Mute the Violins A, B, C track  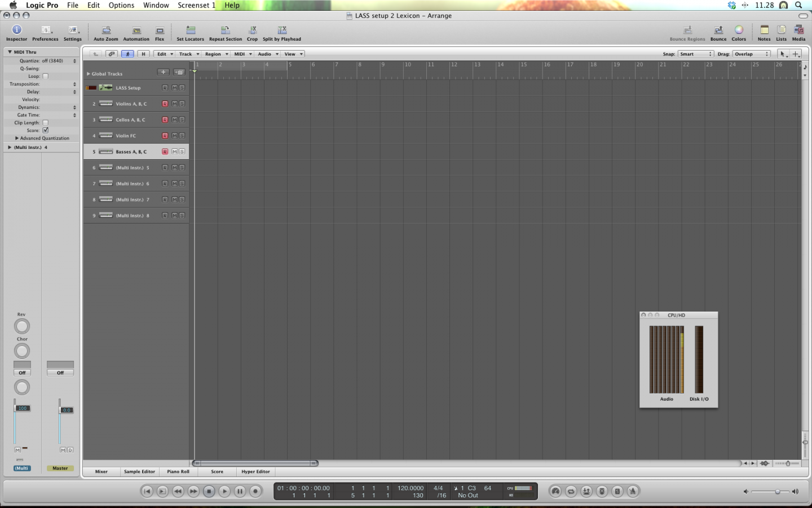[x=174, y=104]
